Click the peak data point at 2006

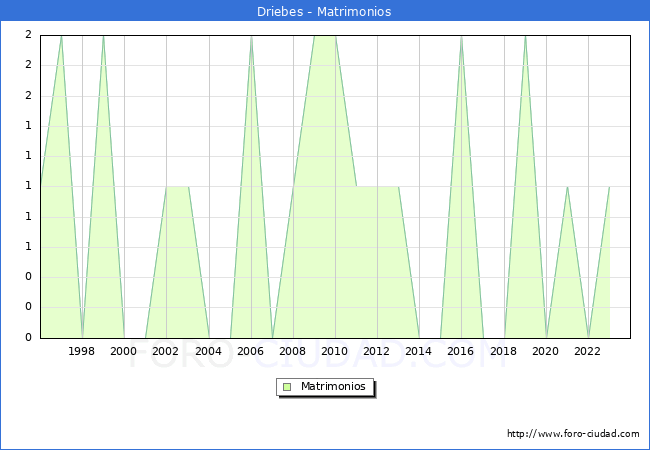[251, 36]
